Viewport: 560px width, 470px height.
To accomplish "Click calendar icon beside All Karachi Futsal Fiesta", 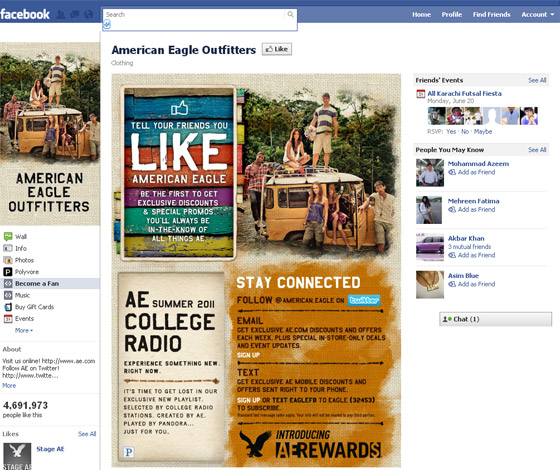I will (x=421, y=94).
